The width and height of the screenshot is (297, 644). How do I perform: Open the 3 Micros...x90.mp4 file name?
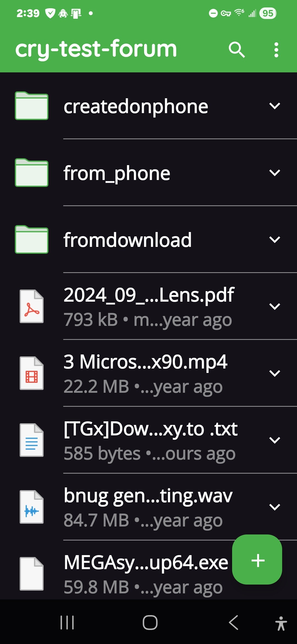tap(145, 362)
